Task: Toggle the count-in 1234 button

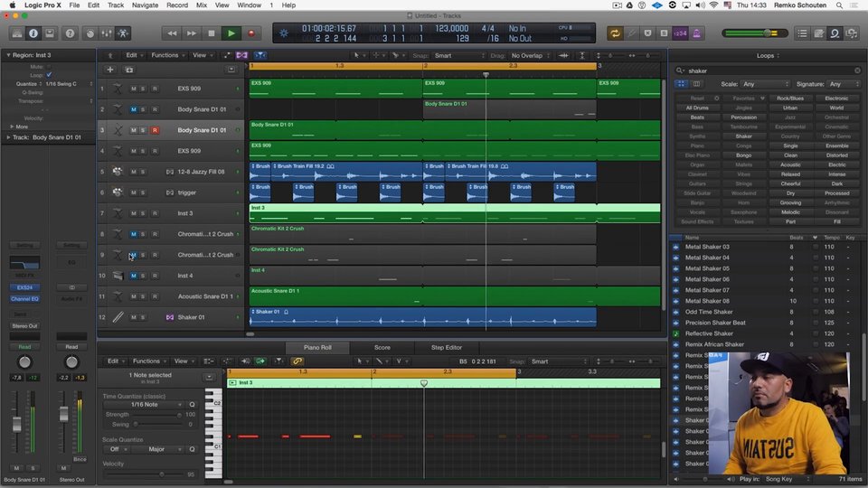Action: (x=680, y=33)
